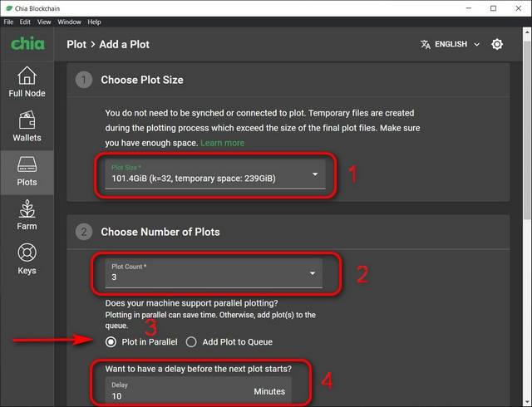The width and height of the screenshot is (532, 407).
Task: Click the green Chia logo
Action: pyautogui.click(x=27, y=44)
